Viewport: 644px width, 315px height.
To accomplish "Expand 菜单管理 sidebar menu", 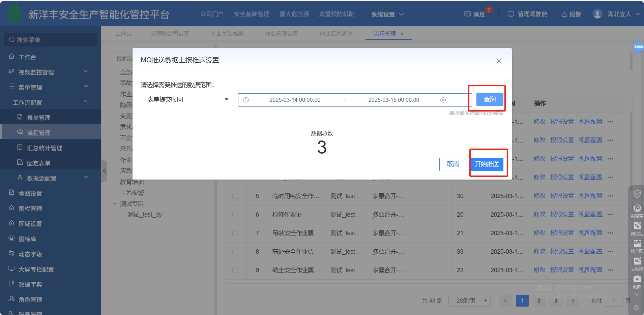I will 51,87.
